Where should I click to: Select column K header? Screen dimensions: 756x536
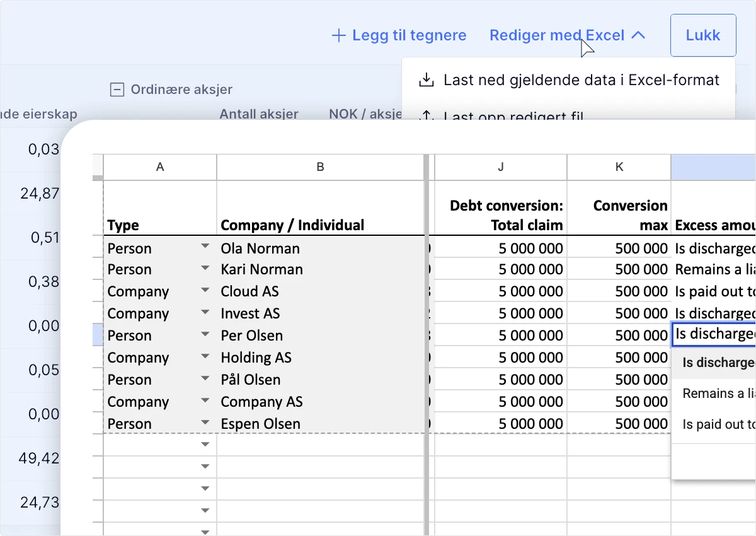coord(619,167)
